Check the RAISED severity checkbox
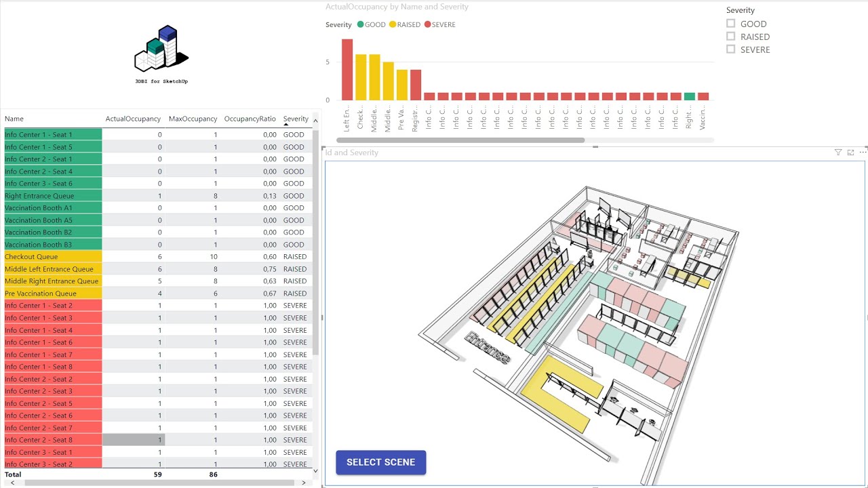Viewport: 868px width, 488px height. [730, 37]
